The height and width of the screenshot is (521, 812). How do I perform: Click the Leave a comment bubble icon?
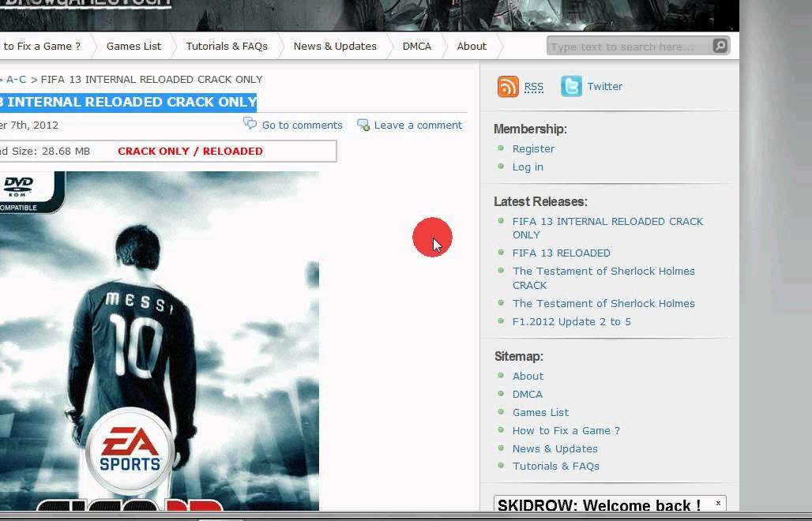363,125
